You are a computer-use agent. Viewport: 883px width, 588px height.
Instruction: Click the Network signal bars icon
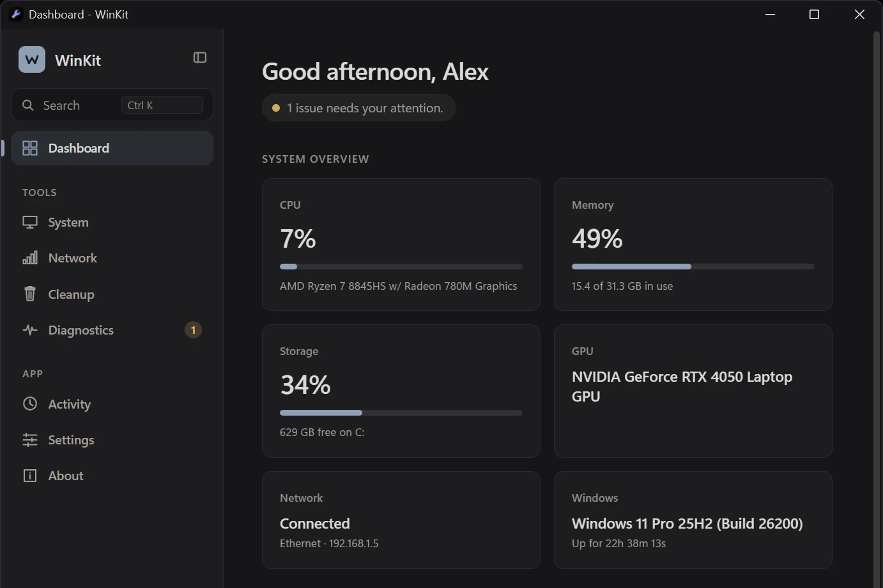[30, 258]
